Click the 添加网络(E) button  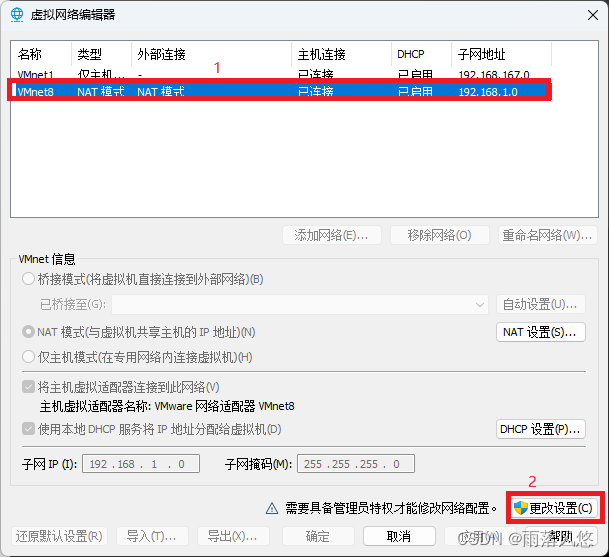pos(332,235)
